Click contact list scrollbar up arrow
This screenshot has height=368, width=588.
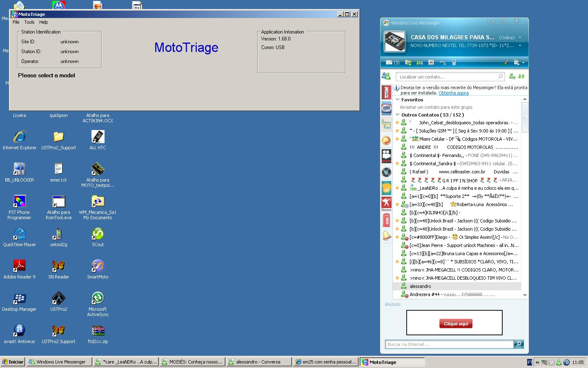pos(525,99)
